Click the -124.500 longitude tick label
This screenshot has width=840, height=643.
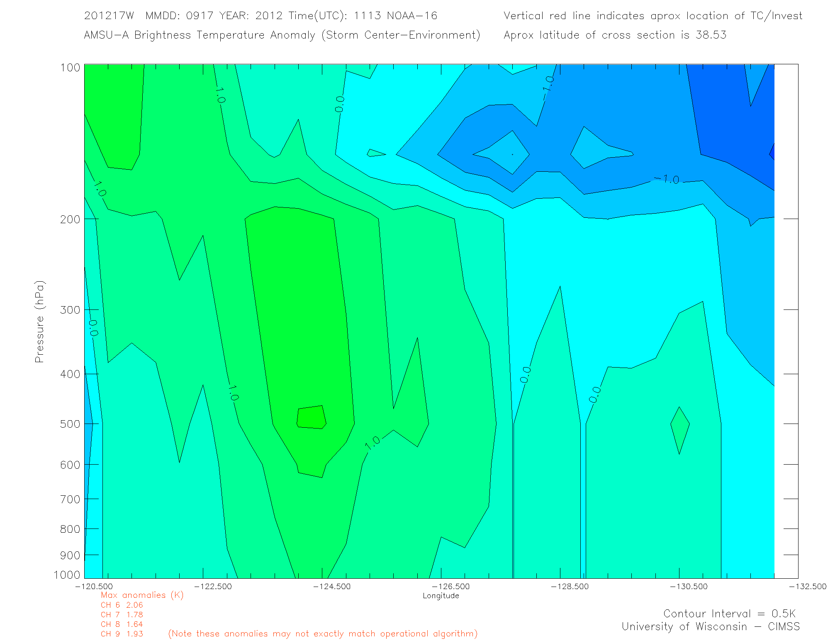click(x=332, y=586)
